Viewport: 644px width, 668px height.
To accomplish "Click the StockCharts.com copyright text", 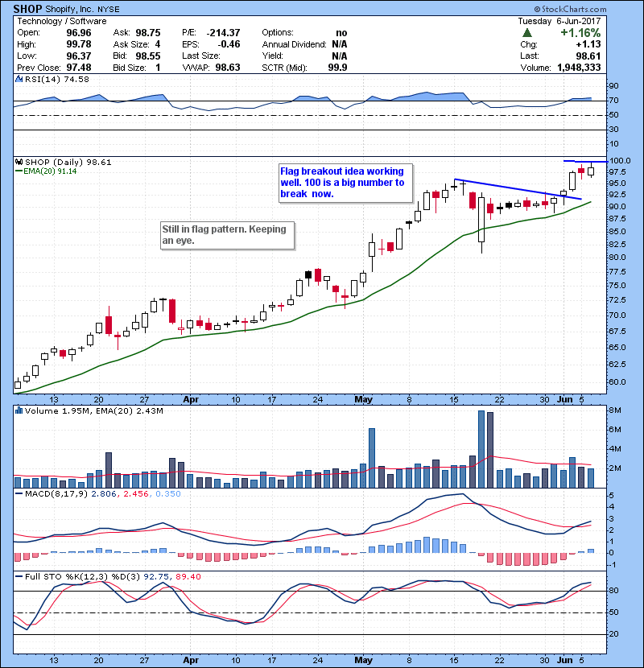I will [x=570, y=9].
